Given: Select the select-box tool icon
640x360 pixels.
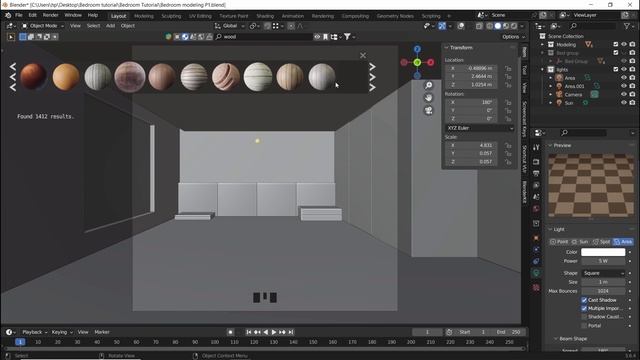Looking at the screenshot, I should (x=11, y=37).
